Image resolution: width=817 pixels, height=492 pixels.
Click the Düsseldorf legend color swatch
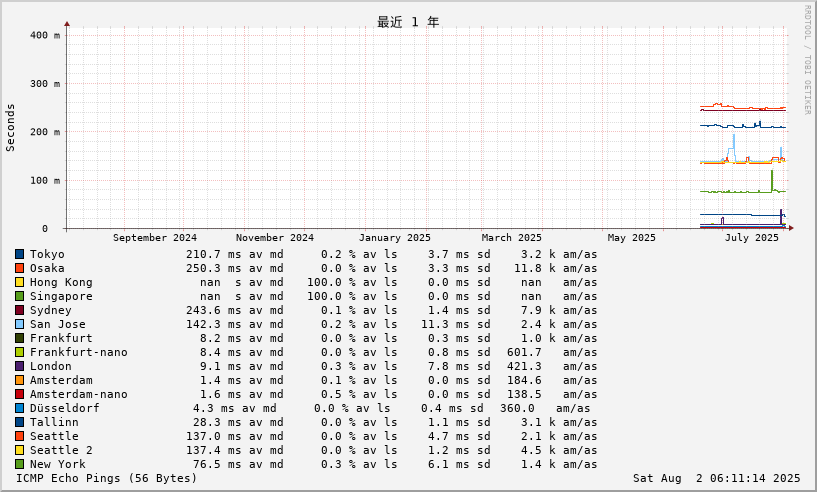coord(19,409)
